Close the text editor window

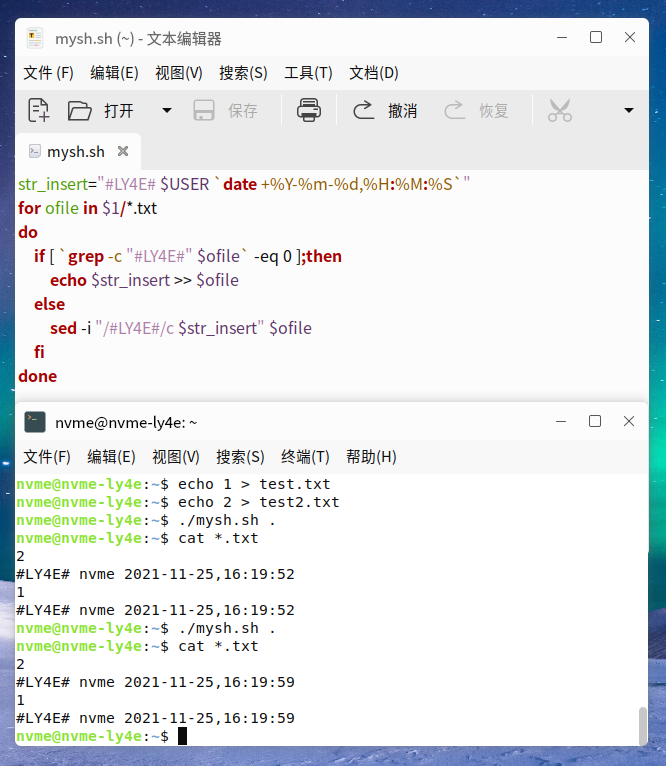[630, 37]
